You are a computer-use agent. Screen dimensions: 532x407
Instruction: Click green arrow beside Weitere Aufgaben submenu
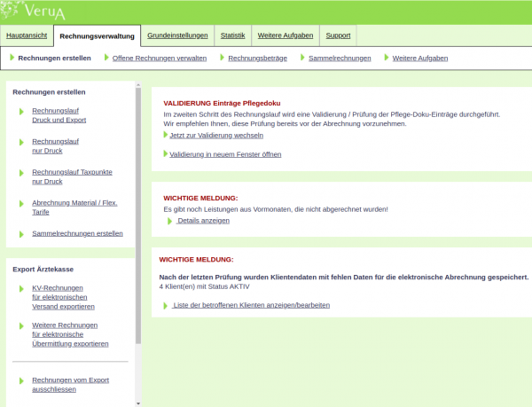click(x=387, y=58)
